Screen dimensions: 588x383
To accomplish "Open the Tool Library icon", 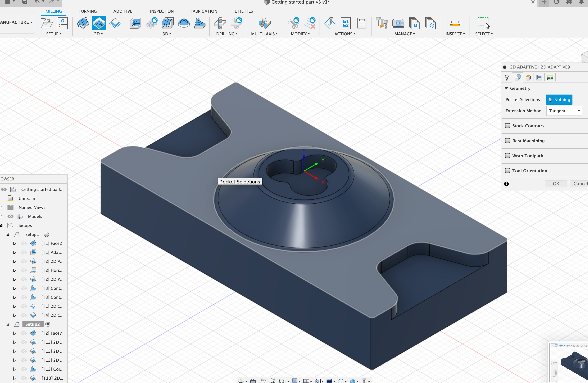I will [382, 23].
